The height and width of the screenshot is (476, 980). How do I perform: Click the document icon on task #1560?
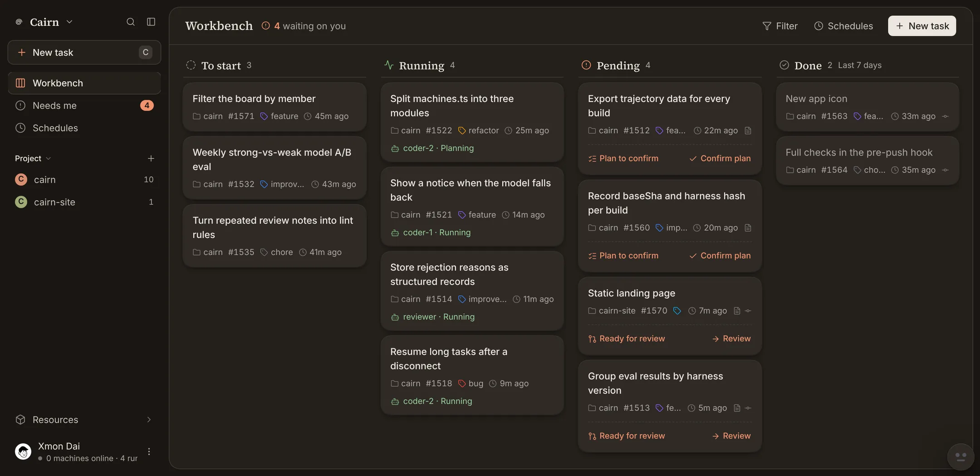[748, 228]
